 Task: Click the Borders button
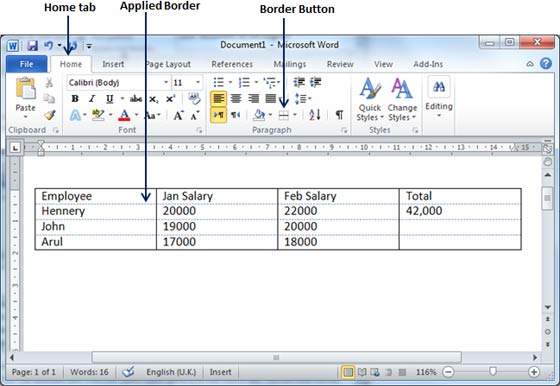click(284, 115)
